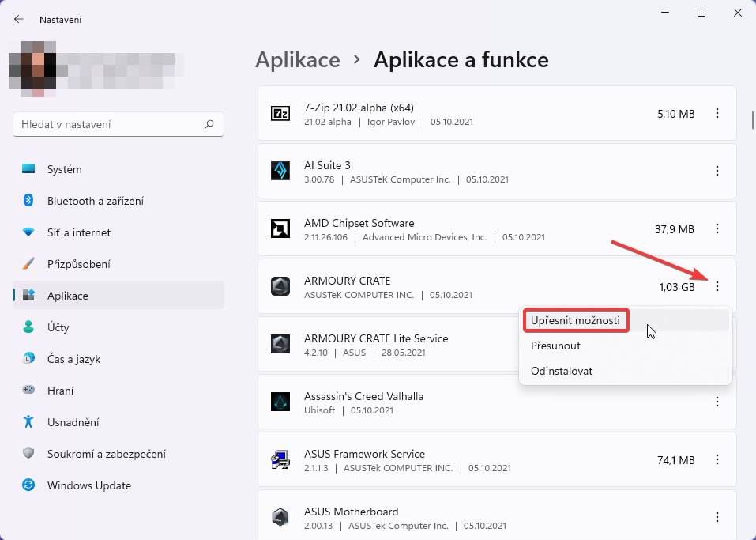756x540 pixels.
Task: Click the ARMOURY CRATE app icon
Action: pyautogui.click(x=280, y=286)
